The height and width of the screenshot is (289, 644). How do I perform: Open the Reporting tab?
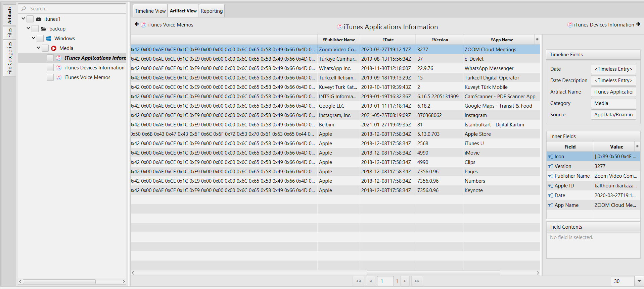point(212,11)
